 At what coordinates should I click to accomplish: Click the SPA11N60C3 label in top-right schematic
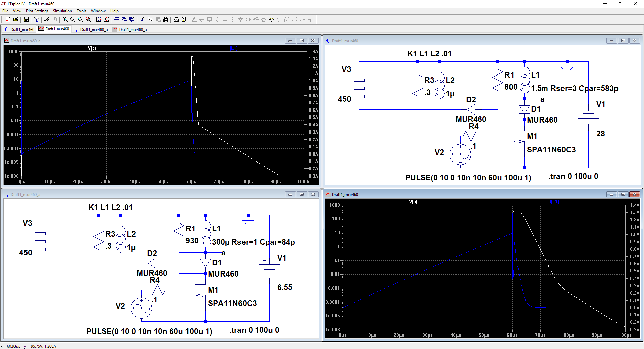click(x=551, y=150)
